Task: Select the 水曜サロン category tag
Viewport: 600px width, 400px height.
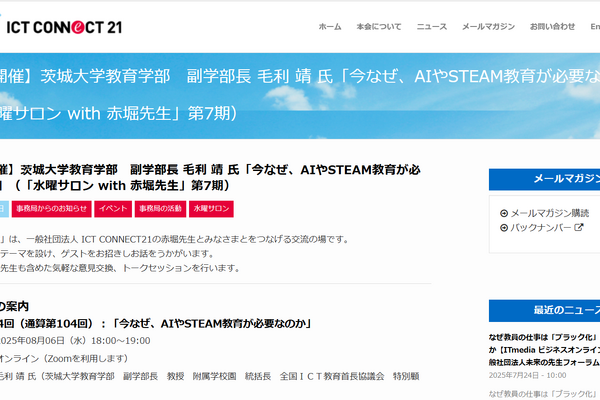Action: point(211,209)
